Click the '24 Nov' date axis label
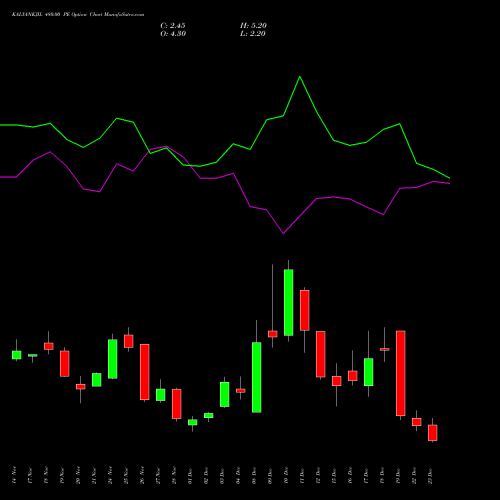The width and height of the screenshot is (500, 500). pyautogui.click(x=110, y=475)
